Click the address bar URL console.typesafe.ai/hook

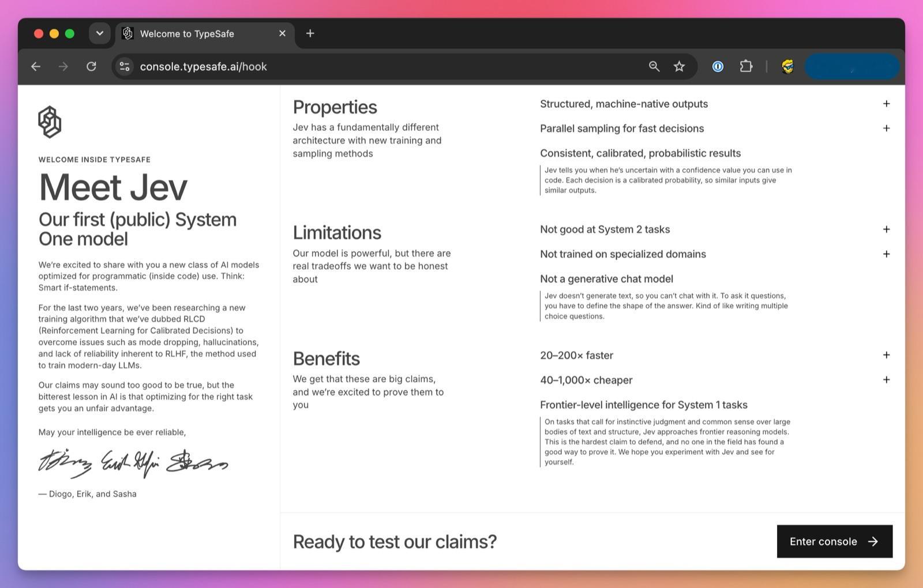coord(203,67)
